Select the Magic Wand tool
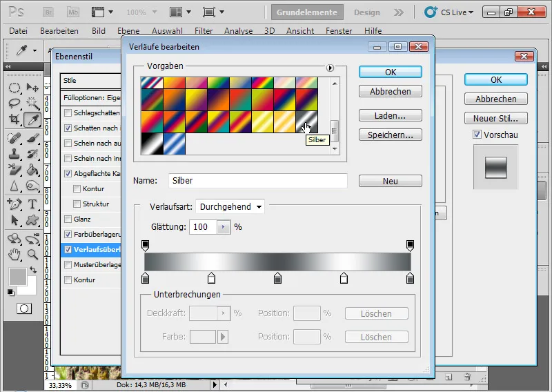 tap(32, 104)
